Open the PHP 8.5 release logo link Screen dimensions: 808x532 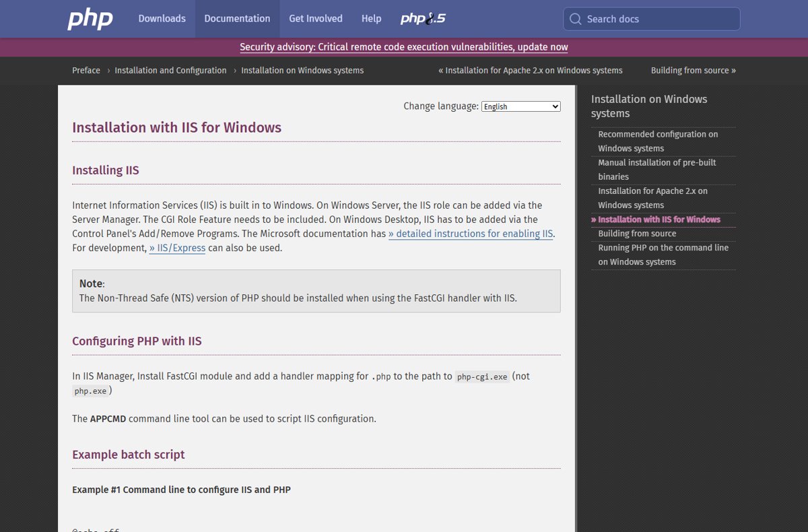click(423, 19)
